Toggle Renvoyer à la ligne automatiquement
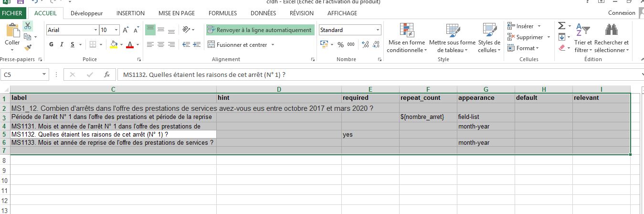 pyautogui.click(x=260, y=30)
